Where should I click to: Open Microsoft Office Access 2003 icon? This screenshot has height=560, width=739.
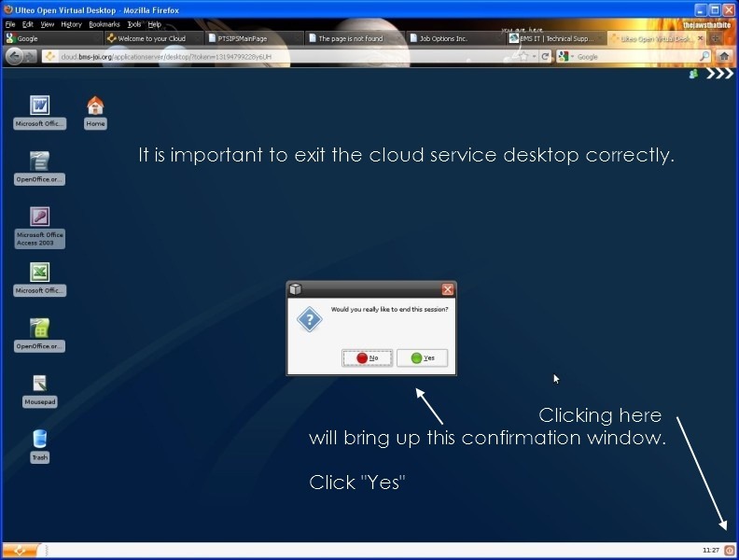point(39,217)
